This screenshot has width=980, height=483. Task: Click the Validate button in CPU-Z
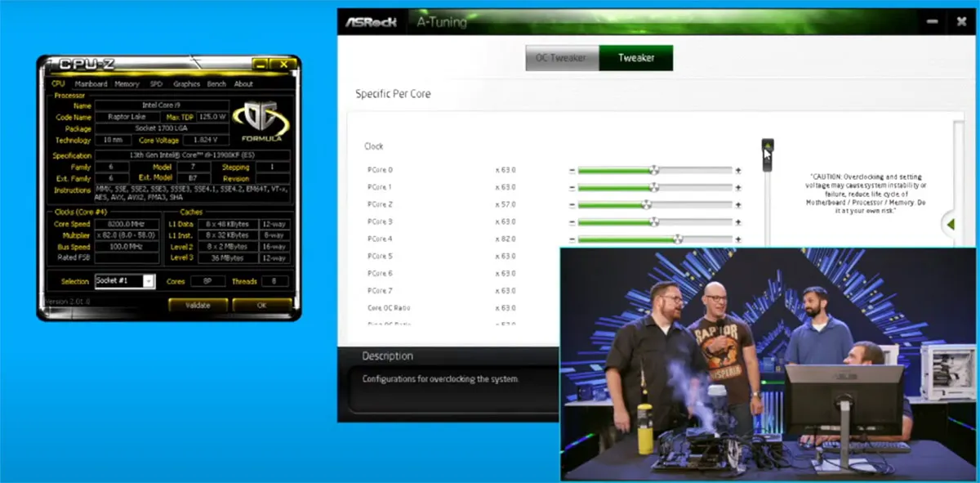[198, 306]
